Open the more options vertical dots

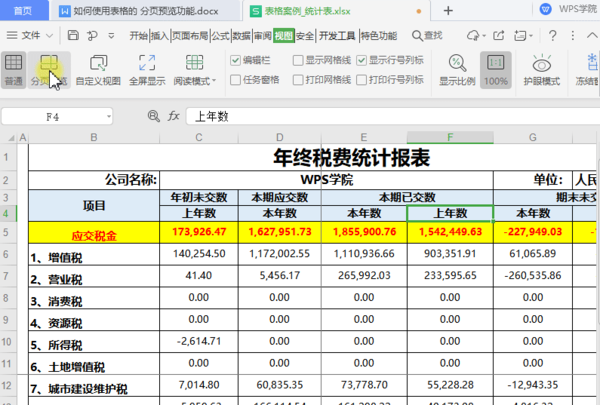(572, 36)
